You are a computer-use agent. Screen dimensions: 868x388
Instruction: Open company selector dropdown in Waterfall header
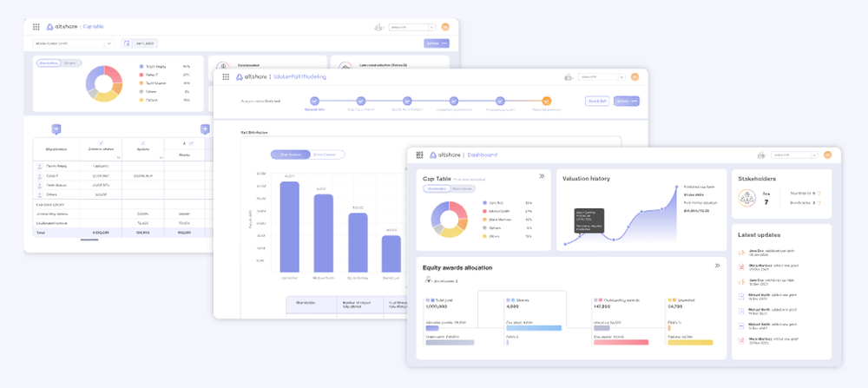pyautogui.click(x=602, y=77)
